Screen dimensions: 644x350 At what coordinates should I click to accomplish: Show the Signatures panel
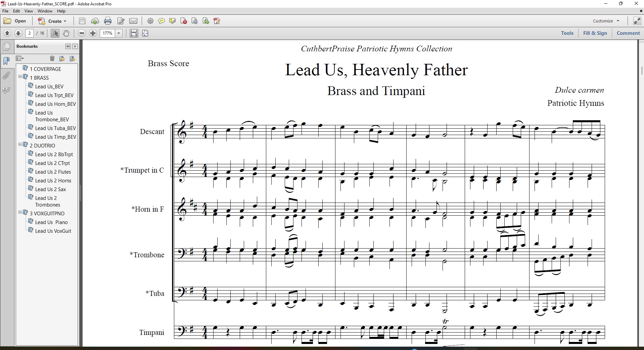point(6,90)
